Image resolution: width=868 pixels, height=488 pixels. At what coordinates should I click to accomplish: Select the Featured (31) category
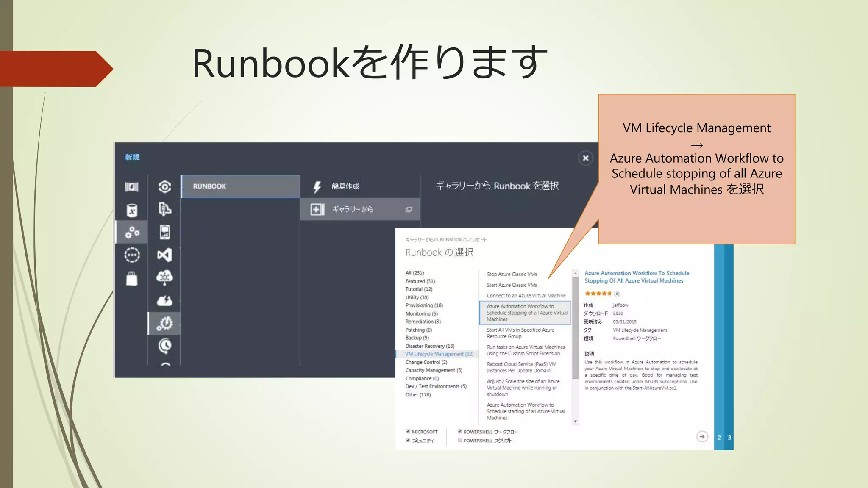[420, 281]
